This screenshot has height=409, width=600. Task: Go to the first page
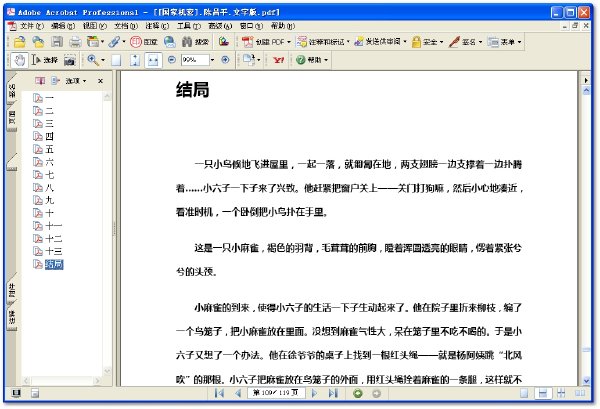219,393
